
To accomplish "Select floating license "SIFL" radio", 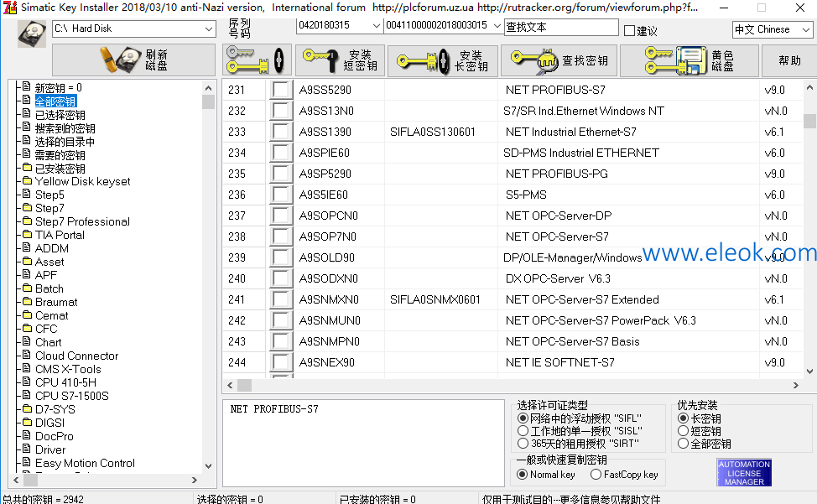I will [523, 418].
